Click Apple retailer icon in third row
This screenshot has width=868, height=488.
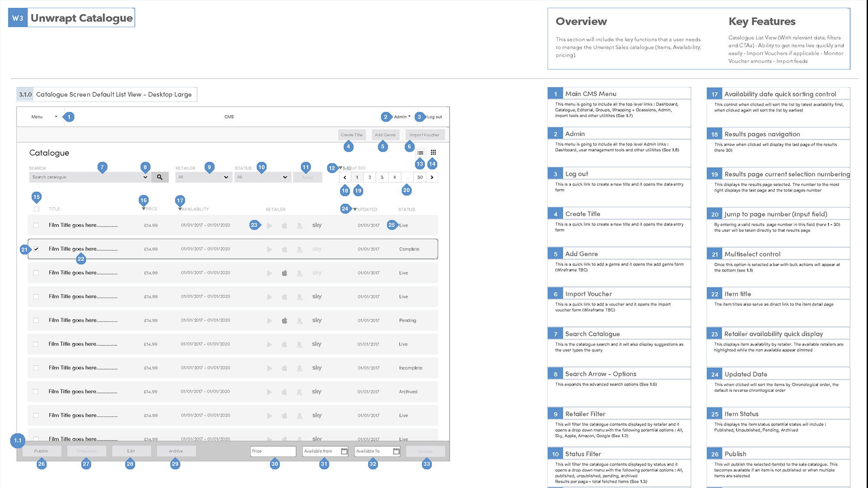(x=285, y=273)
